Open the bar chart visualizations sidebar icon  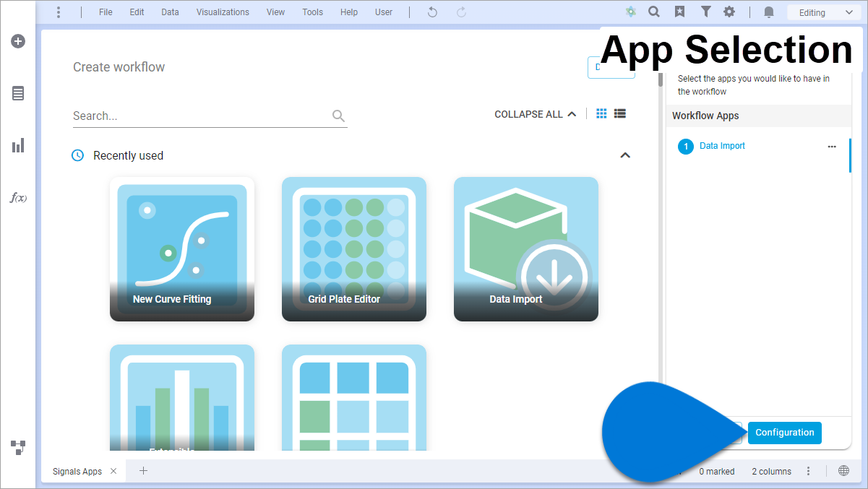click(18, 145)
